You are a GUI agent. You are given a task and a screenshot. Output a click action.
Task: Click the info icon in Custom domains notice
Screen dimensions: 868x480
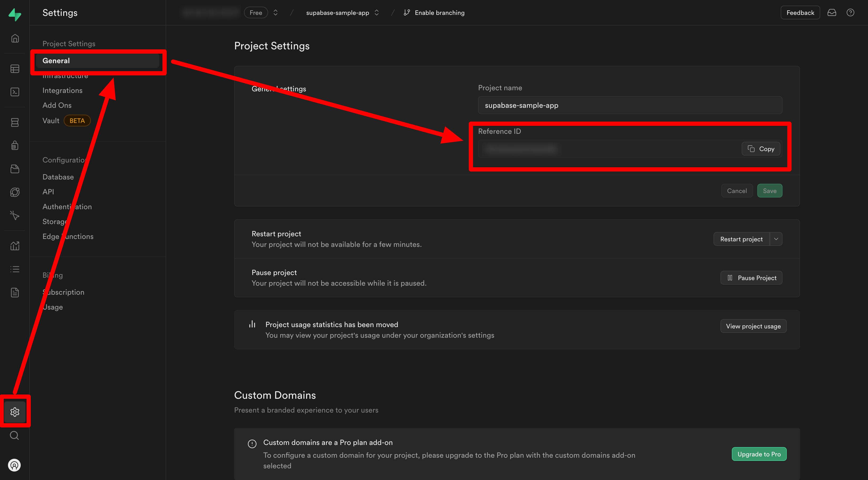tap(252, 444)
